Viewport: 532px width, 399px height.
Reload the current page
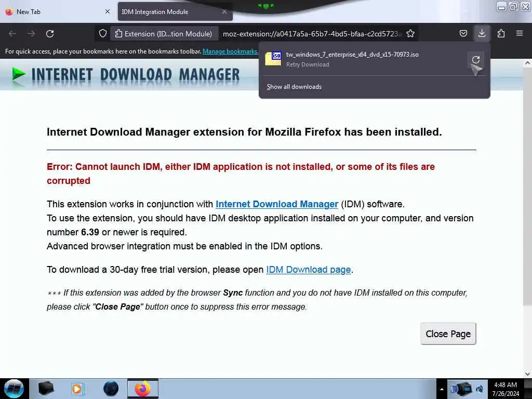pos(50,34)
